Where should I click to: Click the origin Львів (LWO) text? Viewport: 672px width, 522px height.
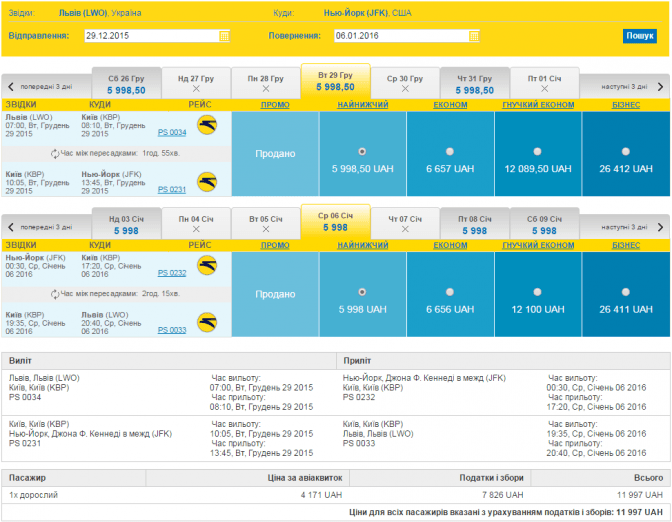pos(83,13)
